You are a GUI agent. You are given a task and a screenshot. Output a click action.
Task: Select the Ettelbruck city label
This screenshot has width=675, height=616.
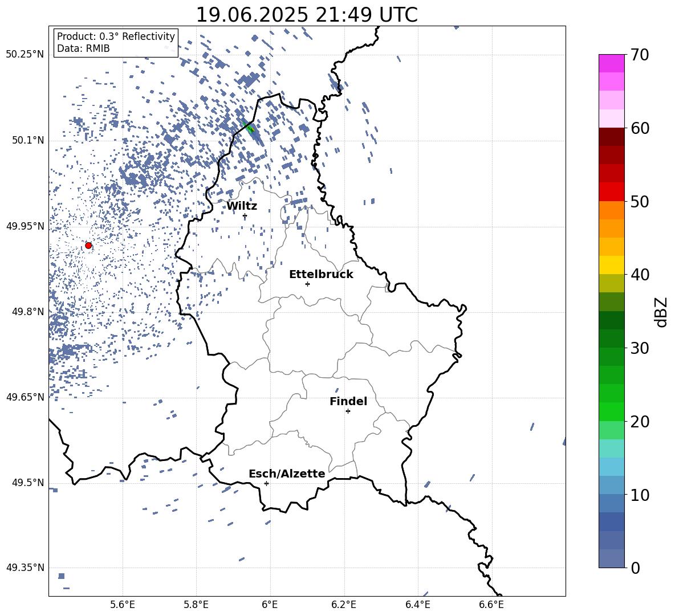click(x=321, y=275)
